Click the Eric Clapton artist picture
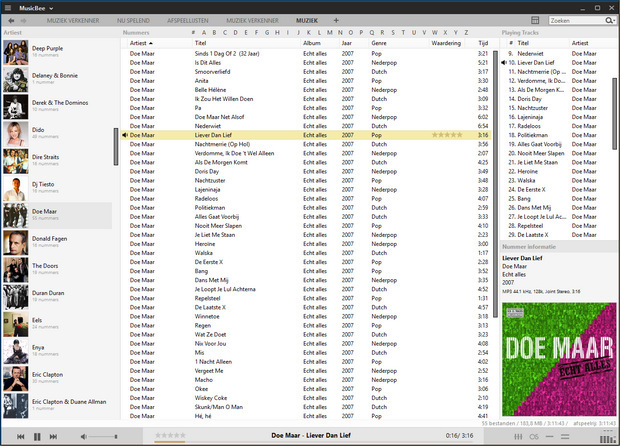The height and width of the screenshot is (446, 620). click(x=16, y=379)
